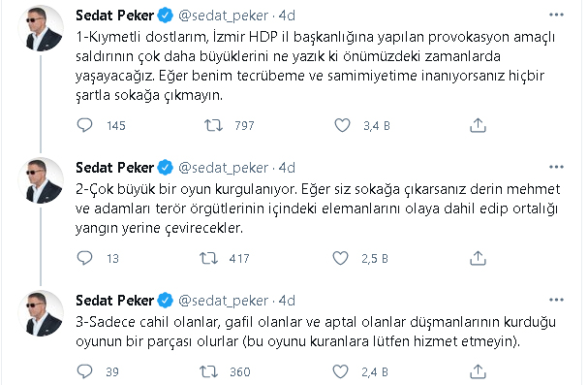Like the second tweet with 2,5 B likes
Image resolution: width=588 pixels, height=385 pixels.
(x=341, y=258)
